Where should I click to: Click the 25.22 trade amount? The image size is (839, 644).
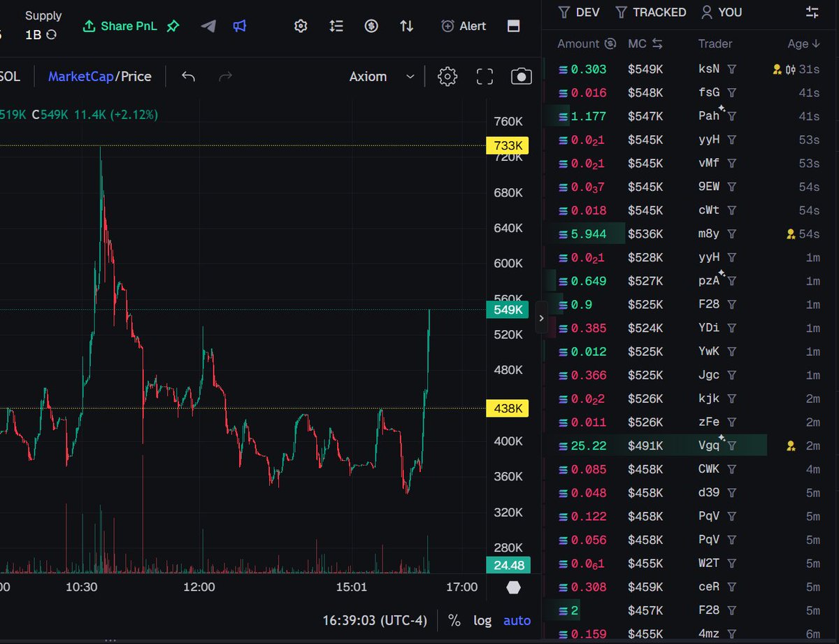[589, 445]
